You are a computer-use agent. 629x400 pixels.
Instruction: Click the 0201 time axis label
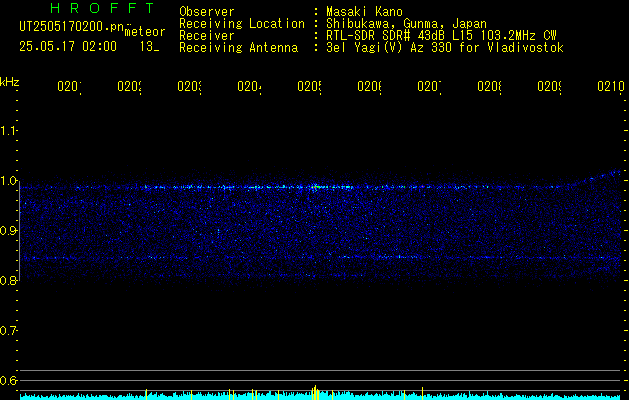click(69, 86)
